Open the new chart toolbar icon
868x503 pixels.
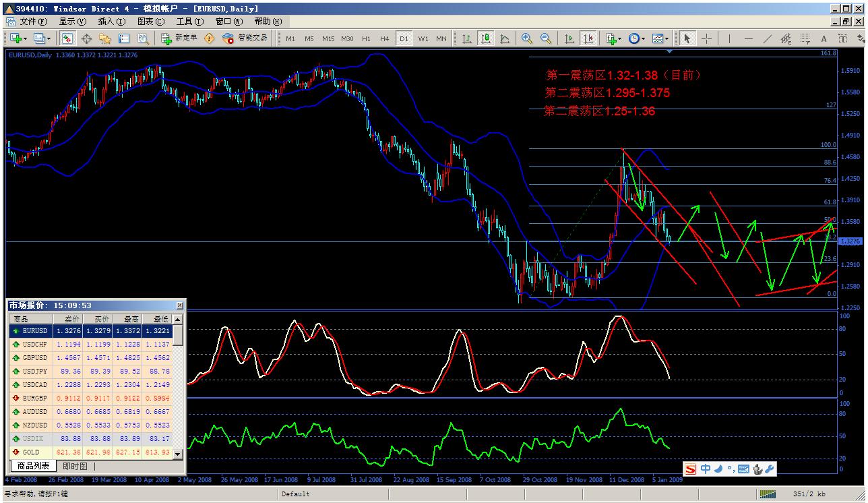coord(15,38)
